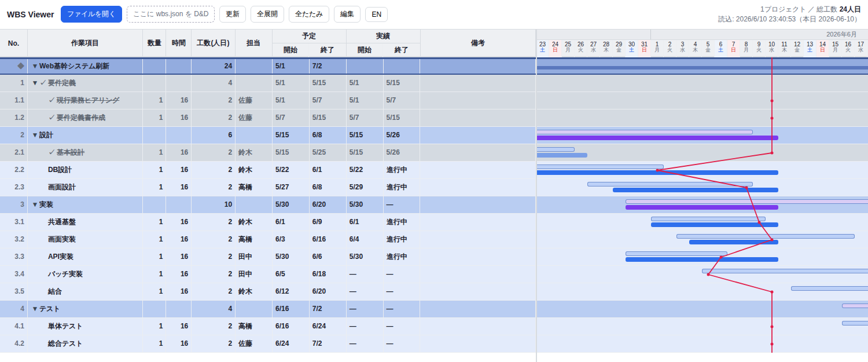The height and width of the screenshot is (362, 868).
Task: Click the ファイルを開く button
Action: pos(91,14)
